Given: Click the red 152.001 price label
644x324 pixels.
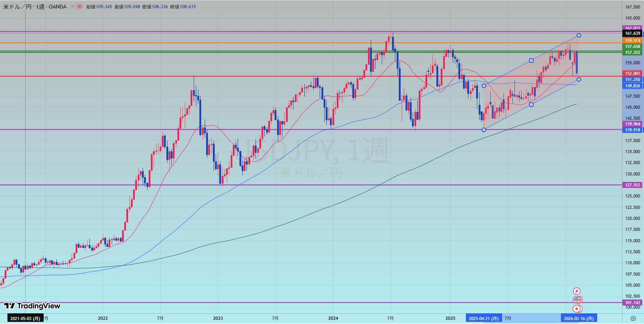Looking at the screenshot, I should click(632, 74).
